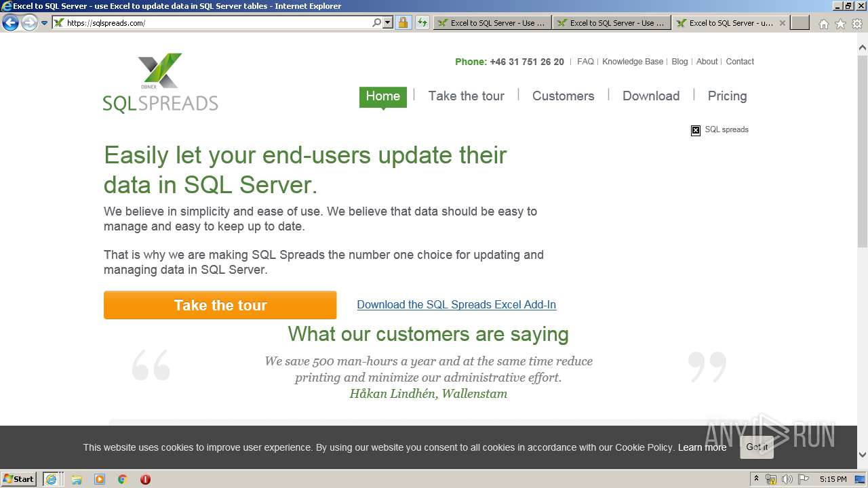Open the File Explorer folder taskbar icon
868x488 pixels.
coord(77,479)
